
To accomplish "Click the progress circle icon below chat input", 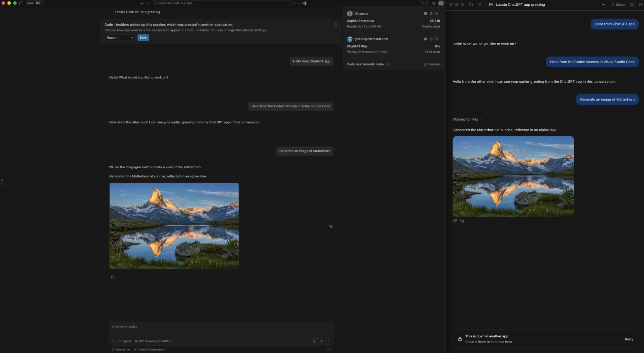I will click(x=329, y=350).
